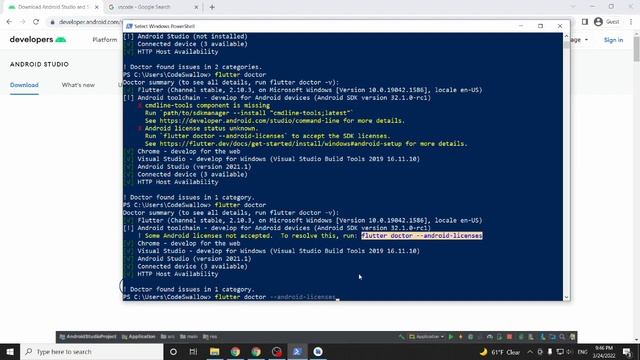Show hidden system tray icons

click(x=530, y=352)
